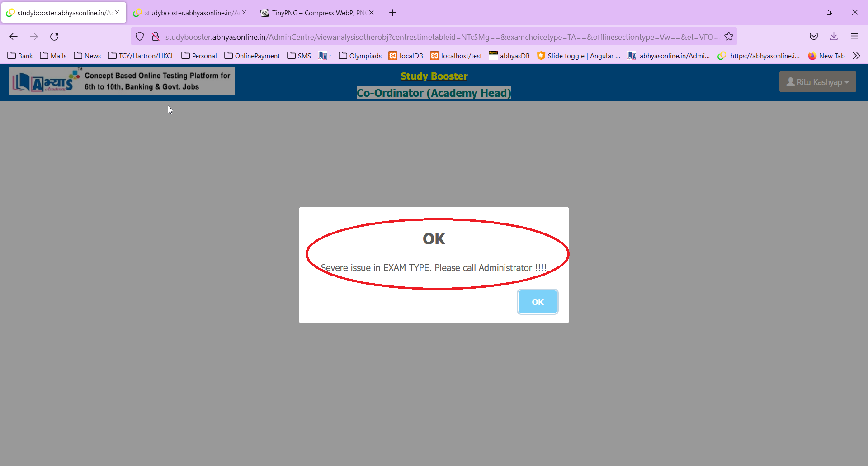Click the OK button in the dialog

coord(537,302)
